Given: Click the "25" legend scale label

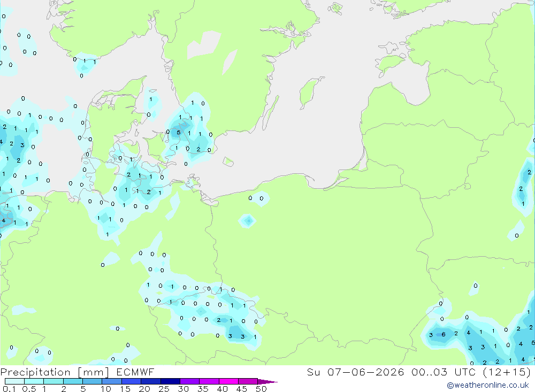Looking at the screenshot, I should [x=164, y=389].
